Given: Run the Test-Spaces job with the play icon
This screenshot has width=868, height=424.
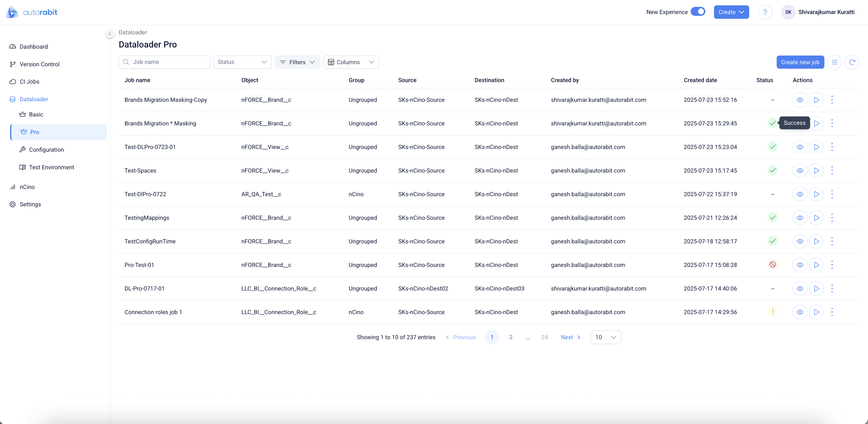Looking at the screenshot, I should point(816,170).
